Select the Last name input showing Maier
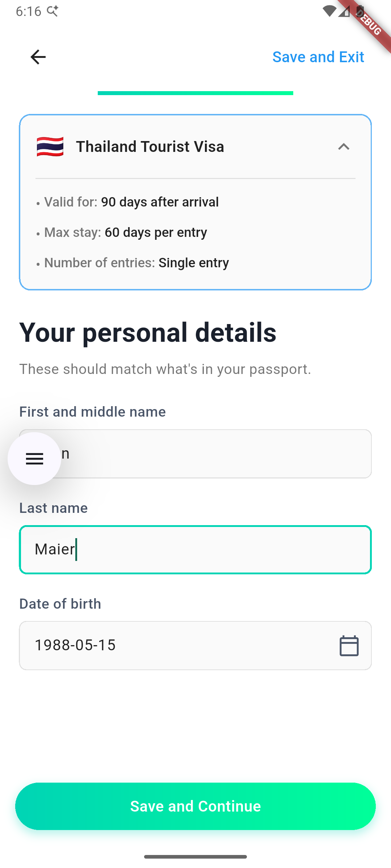Screen dimensions: 391x868 (195, 549)
